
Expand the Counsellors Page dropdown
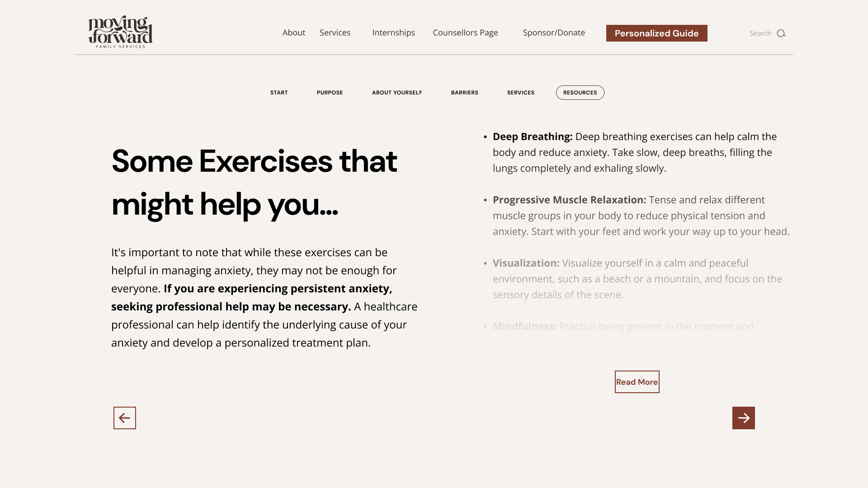465,32
